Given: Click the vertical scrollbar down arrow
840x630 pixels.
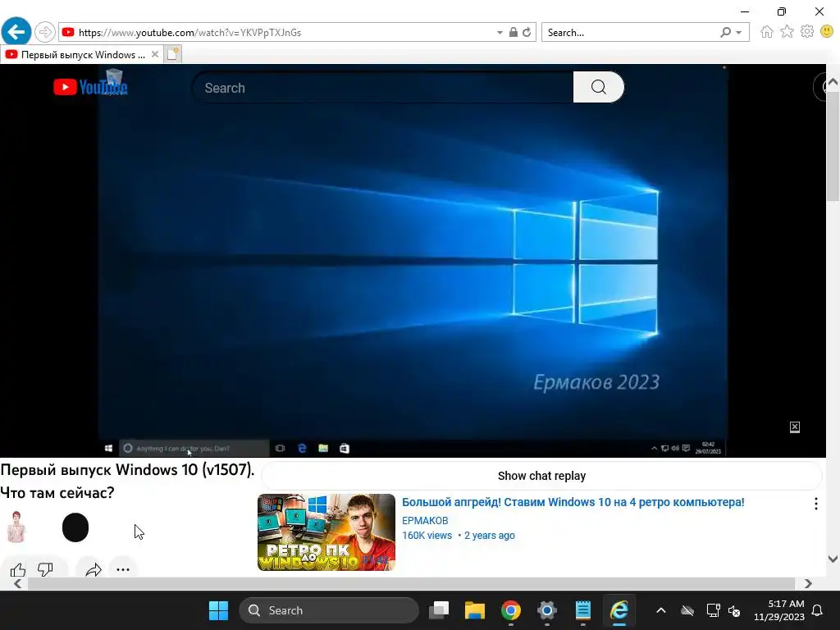Looking at the screenshot, I should coord(833,559).
